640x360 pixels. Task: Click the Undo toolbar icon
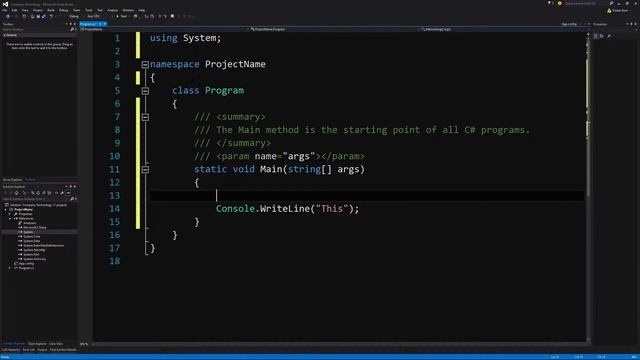tap(51, 16)
